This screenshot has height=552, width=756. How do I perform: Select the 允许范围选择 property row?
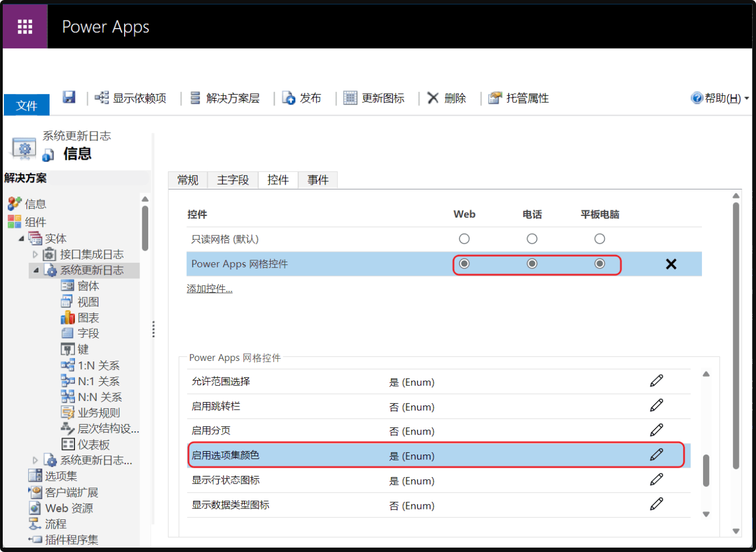tap(438, 381)
